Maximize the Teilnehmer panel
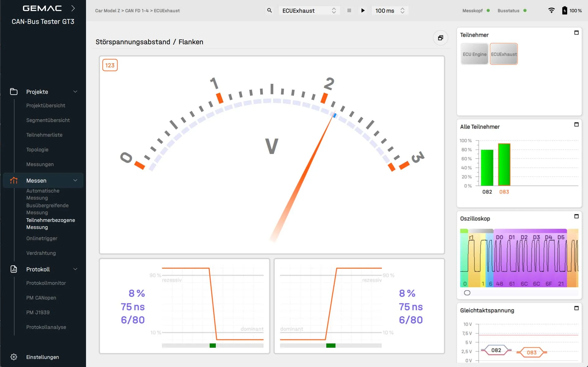 [x=576, y=33]
